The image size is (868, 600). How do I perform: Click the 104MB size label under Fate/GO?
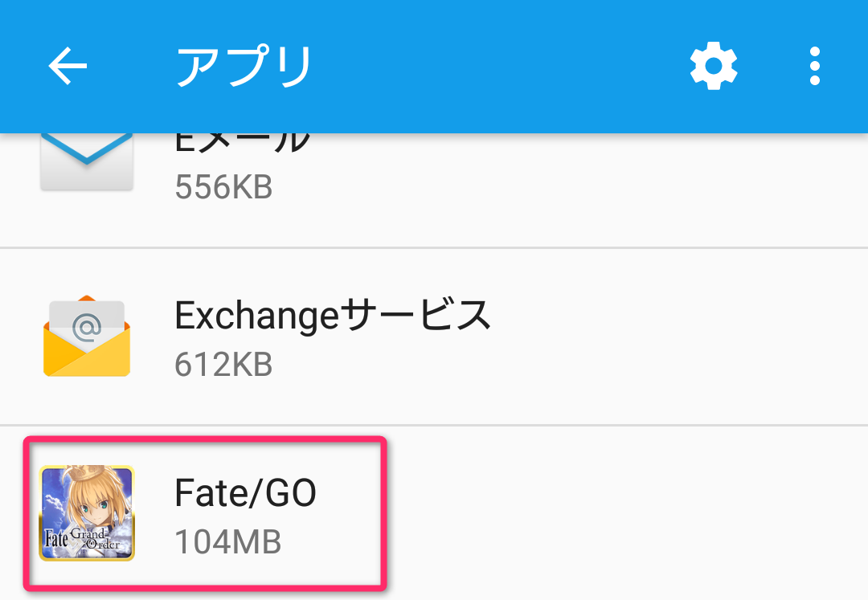click(227, 542)
